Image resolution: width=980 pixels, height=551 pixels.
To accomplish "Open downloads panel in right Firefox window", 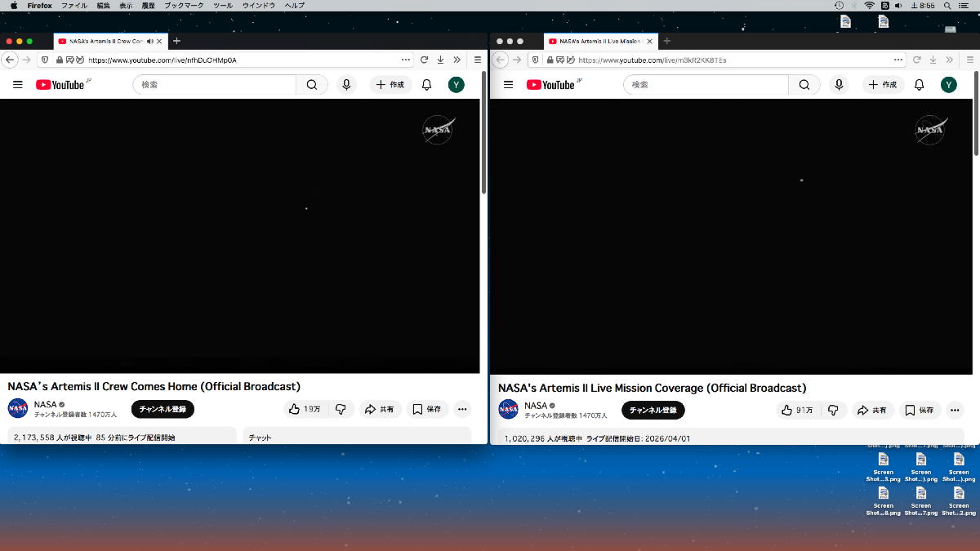I will [x=932, y=60].
